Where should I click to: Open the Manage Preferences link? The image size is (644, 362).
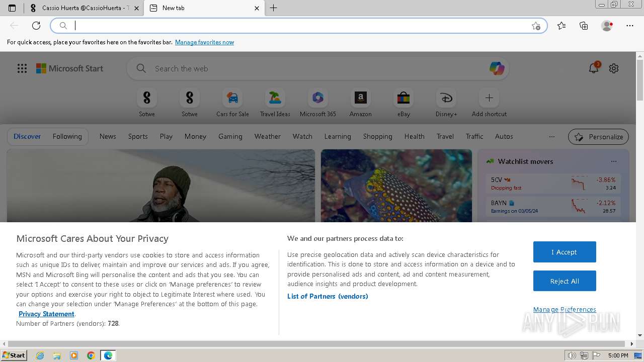point(565,309)
